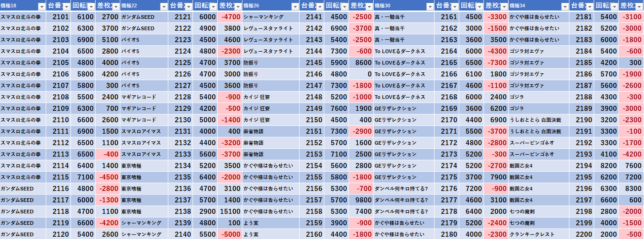Select クランキークレスト cell in row 2200
The height and width of the screenshot is (239, 644).
click(x=538, y=234)
